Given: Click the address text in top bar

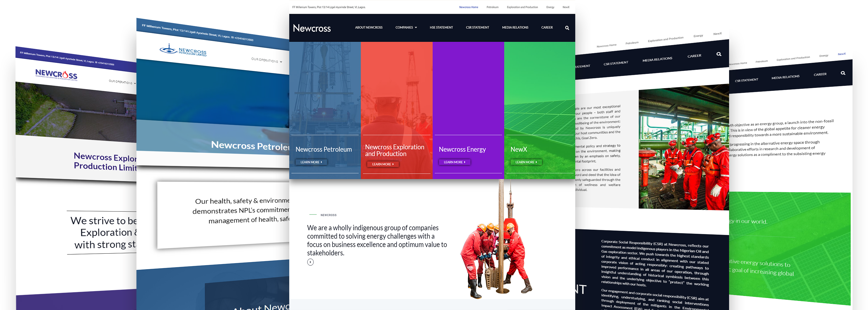Looking at the screenshot, I should 329,7.
